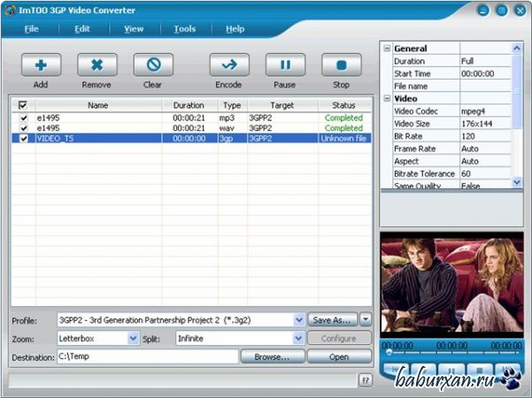This screenshot has height=398, width=532.
Task: Open the Profile dropdown list
Action: coord(298,319)
